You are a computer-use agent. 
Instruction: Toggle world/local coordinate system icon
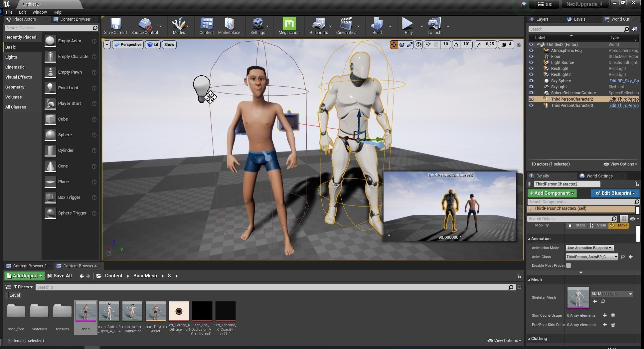pyautogui.click(x=419, y=45)
